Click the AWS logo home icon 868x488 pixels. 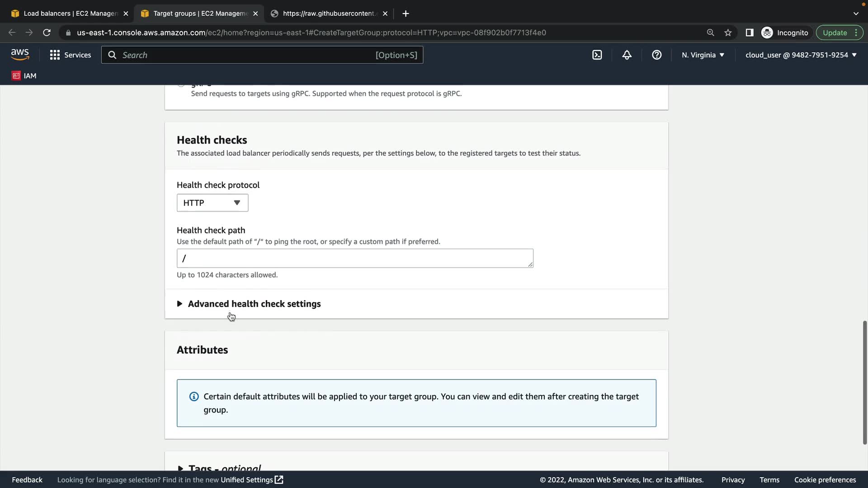20,55
